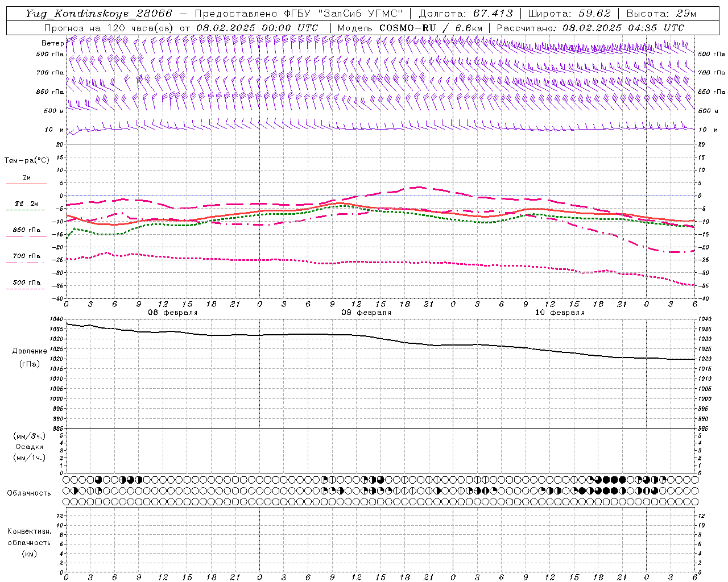728x582 pixels.
Task: Click the (мм/3ч.) precipitation unit label
Action: pos(29,436)
